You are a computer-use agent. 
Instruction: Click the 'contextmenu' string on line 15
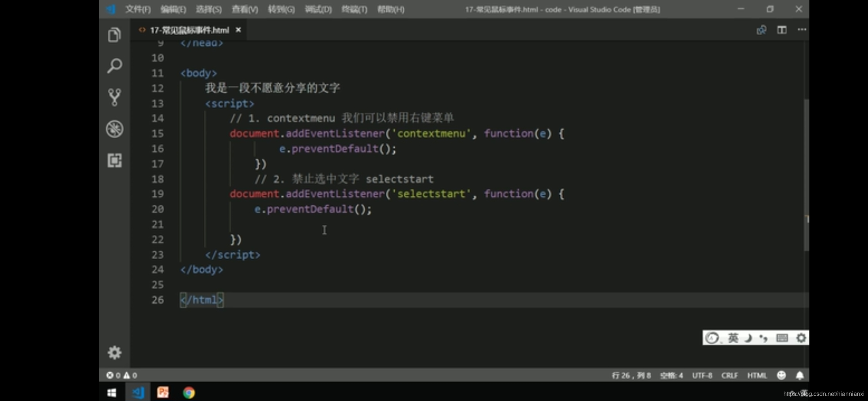tap(431, 133)
